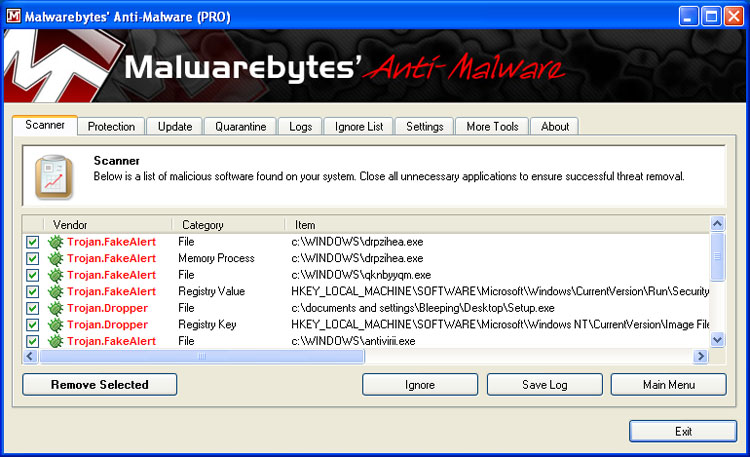
Task: Sort by the Item column header
Action: [x=497, y=225]
